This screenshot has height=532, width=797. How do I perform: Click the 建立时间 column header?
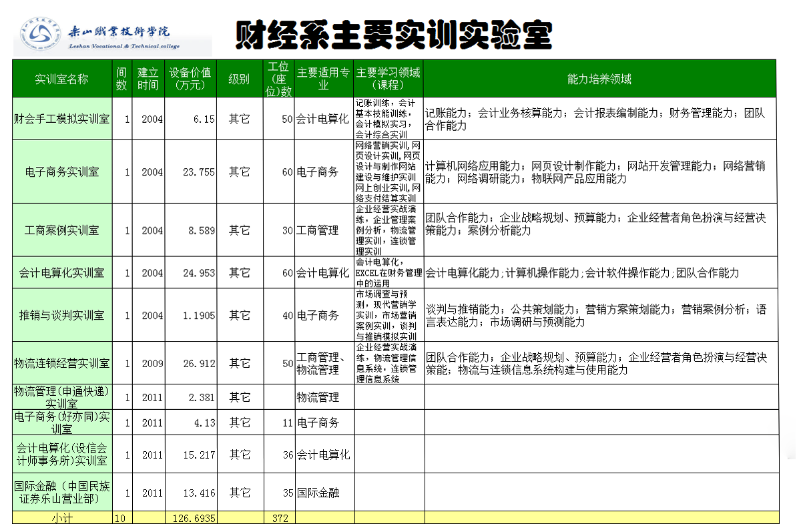(148, 79)
